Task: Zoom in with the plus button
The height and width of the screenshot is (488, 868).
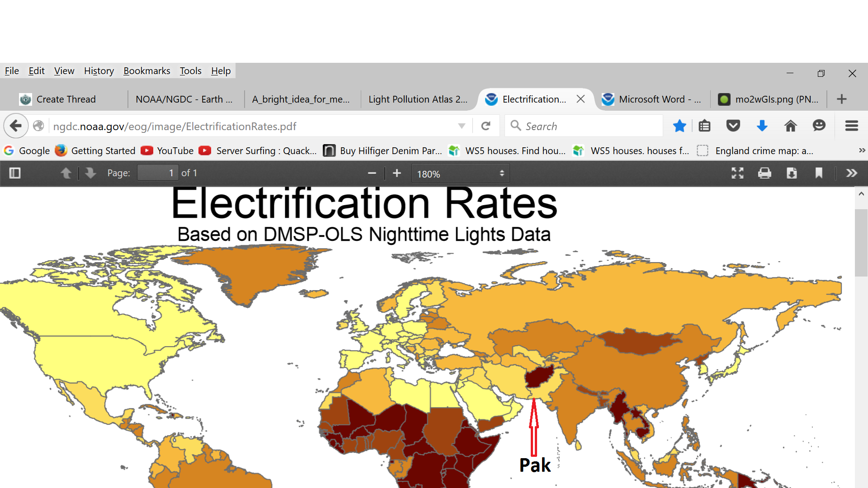Action: coord(397,173)
